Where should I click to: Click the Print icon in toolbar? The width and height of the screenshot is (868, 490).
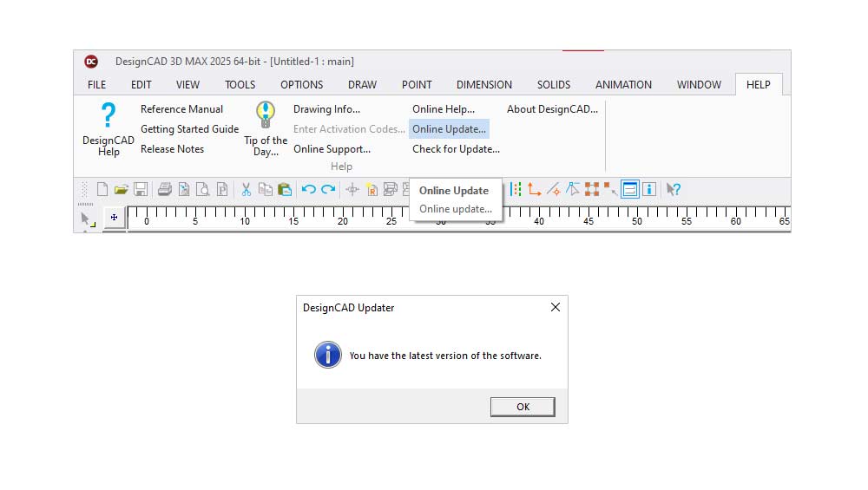click(x=165, y=190)
